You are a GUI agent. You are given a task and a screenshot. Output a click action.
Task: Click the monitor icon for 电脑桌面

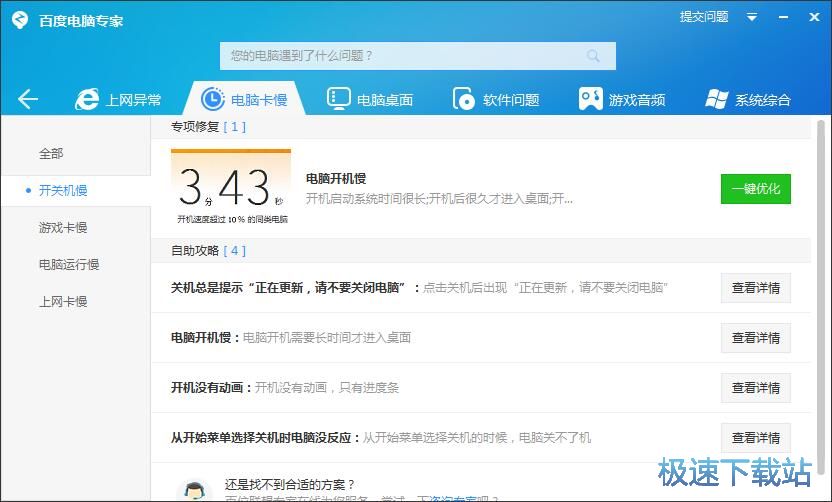pos(338,99)
